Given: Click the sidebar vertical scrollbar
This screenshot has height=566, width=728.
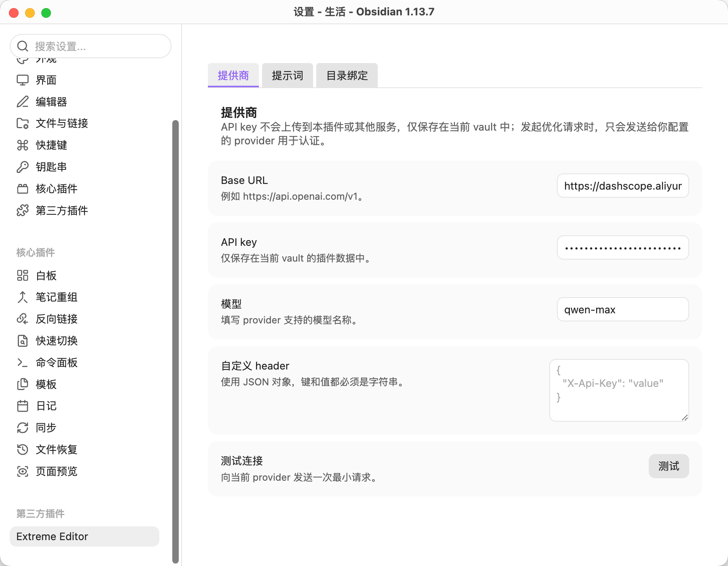Looking at the screenshot, I should point(176,342).
